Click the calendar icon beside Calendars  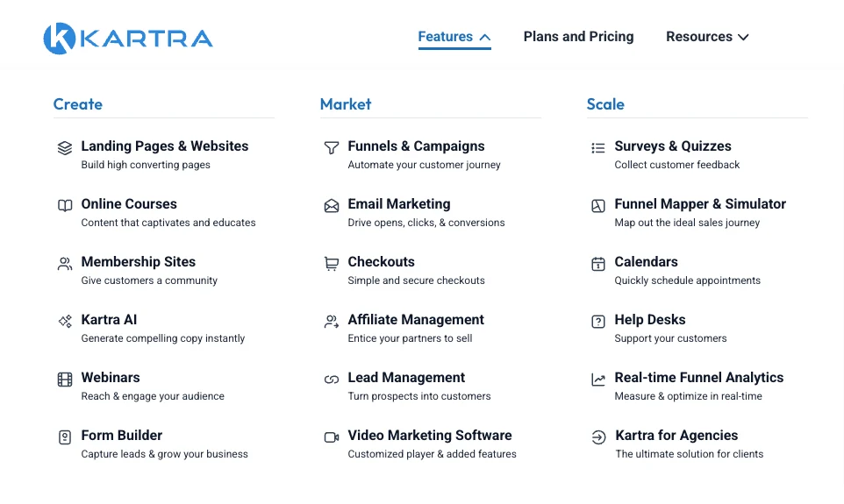coord(598,264)
